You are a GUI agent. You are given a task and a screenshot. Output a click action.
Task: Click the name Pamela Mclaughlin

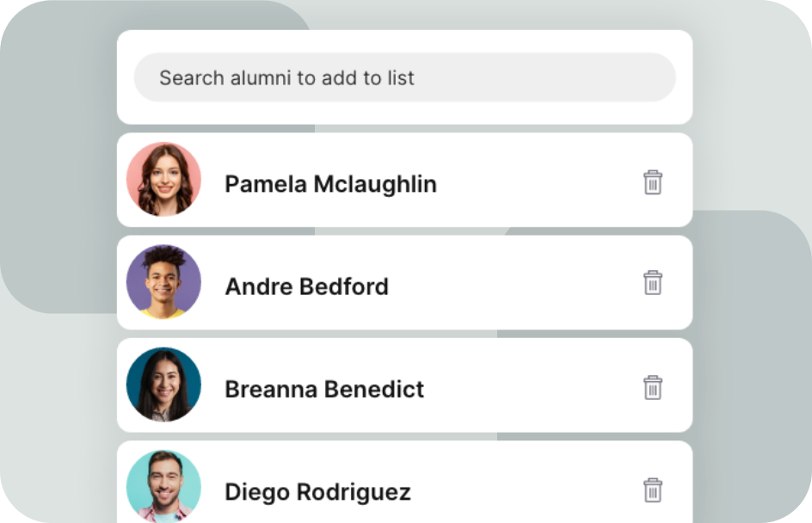330,184
